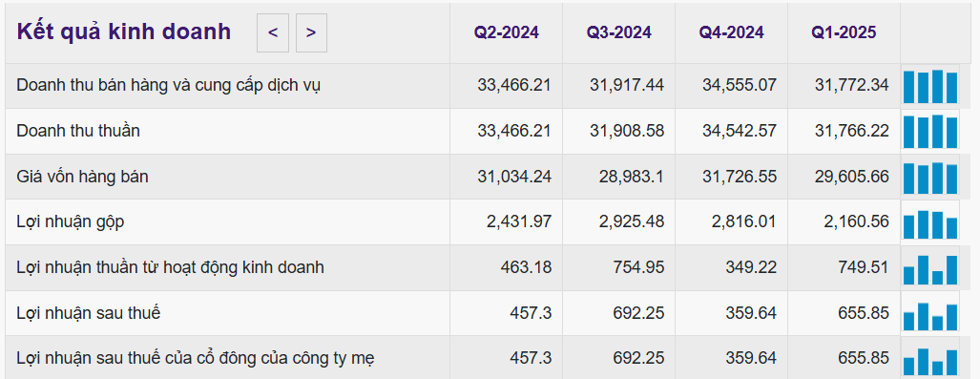Open mini bar chart for Lợi nhuận gộp

click(x=930, y=222)
